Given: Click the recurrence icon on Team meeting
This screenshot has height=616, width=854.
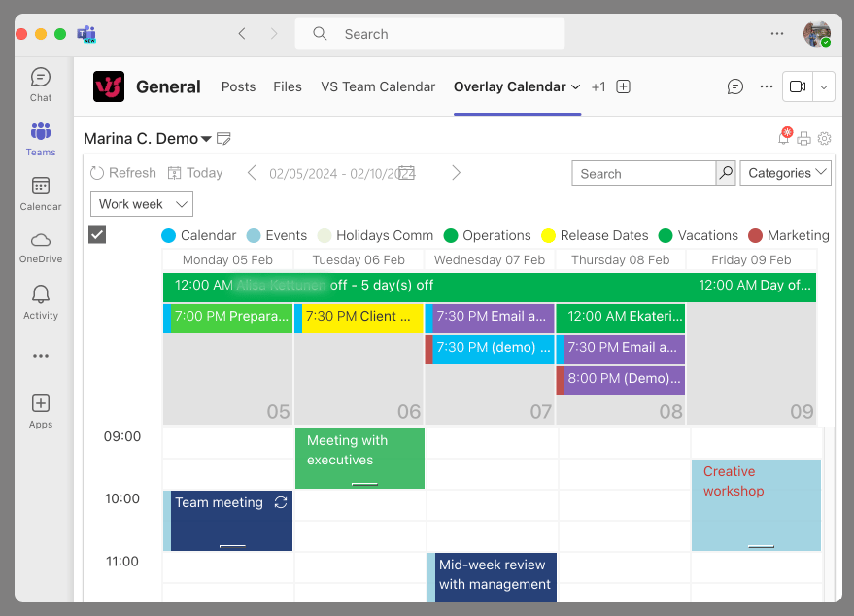Looking at the screenshot, I should [281, 502].
